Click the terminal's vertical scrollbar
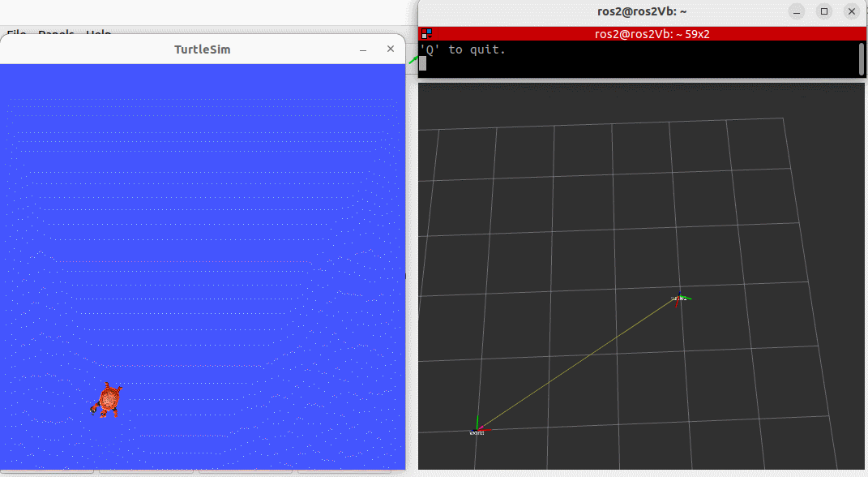Viewport: 868px width, 477px height. 862,58
